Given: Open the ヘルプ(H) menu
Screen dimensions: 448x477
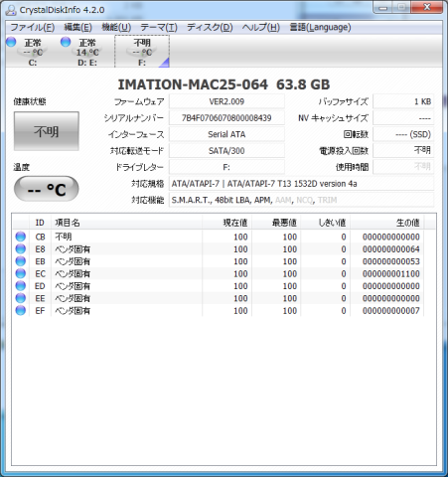Looking at the screenshot, I should [261, 27].
